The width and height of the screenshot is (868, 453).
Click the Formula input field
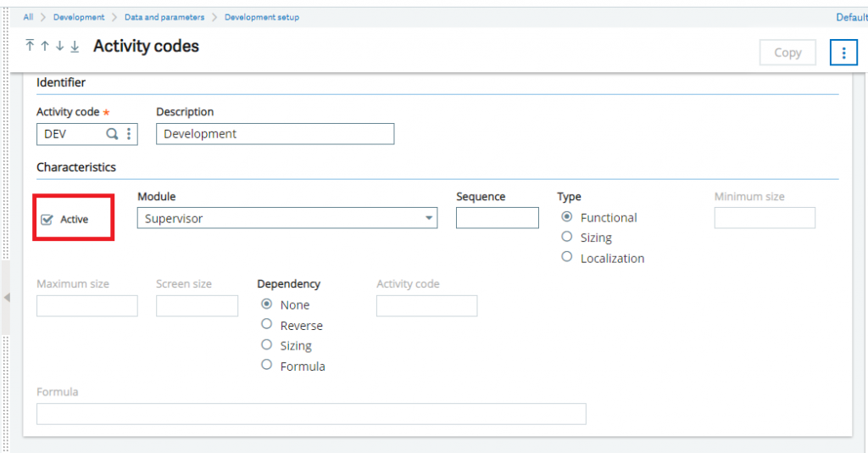[x=311, y=414]
